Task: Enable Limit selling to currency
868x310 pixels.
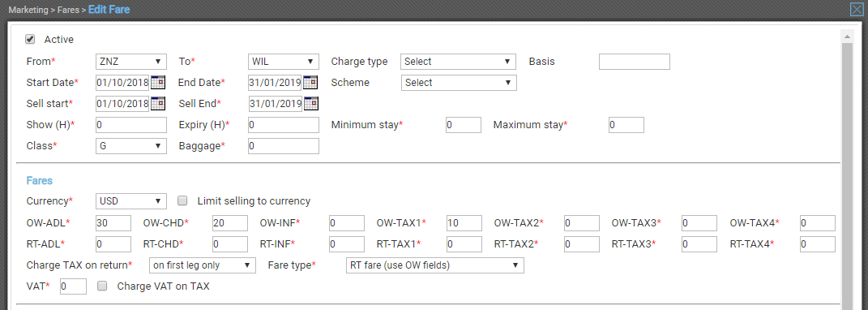Action: coord(182,200)
